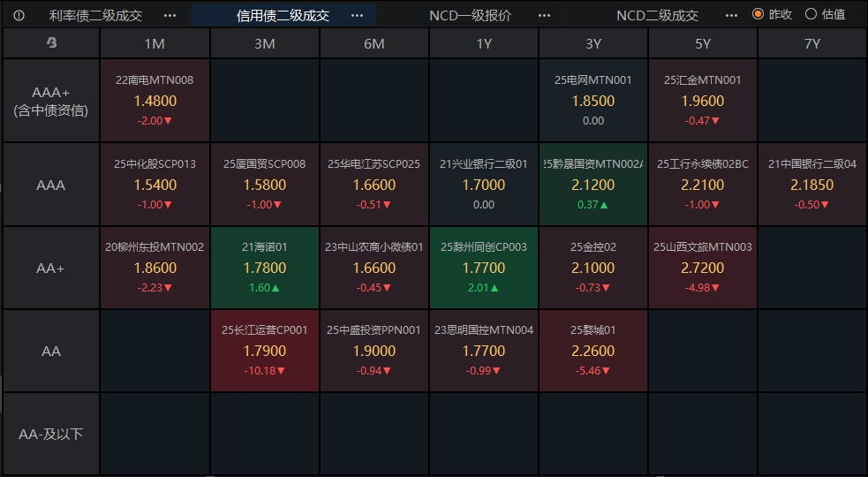Switch to the 利率债二级成交 tab
Image resolution: width=868 pixels, height=477 pixels.
coord(95,15)
